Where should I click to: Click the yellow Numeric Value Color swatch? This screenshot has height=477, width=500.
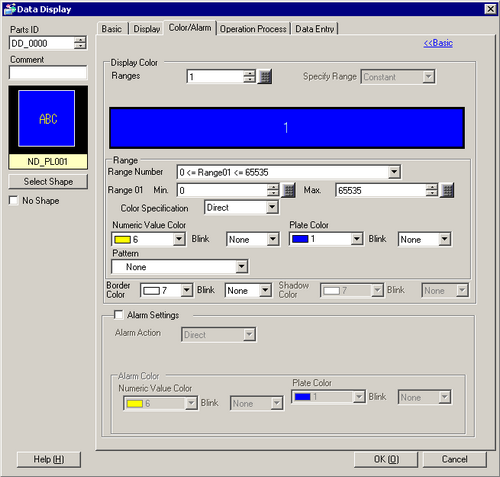coord(122,240)
